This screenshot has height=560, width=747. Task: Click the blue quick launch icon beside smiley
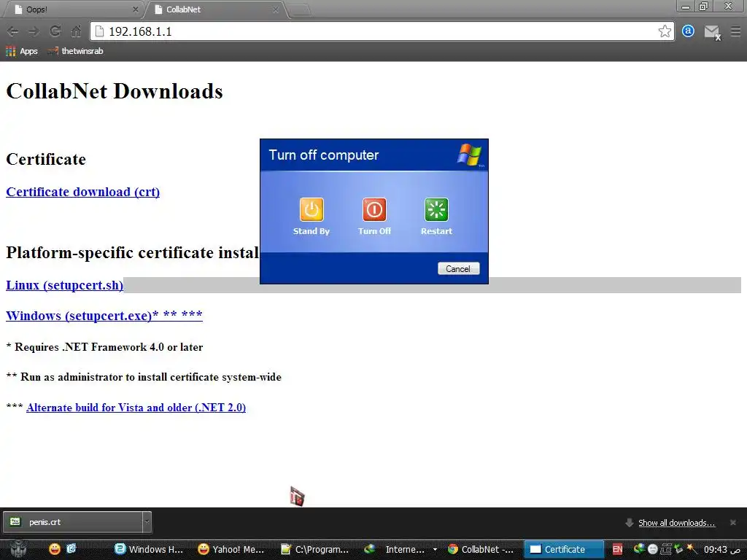(x=71, y=549)
